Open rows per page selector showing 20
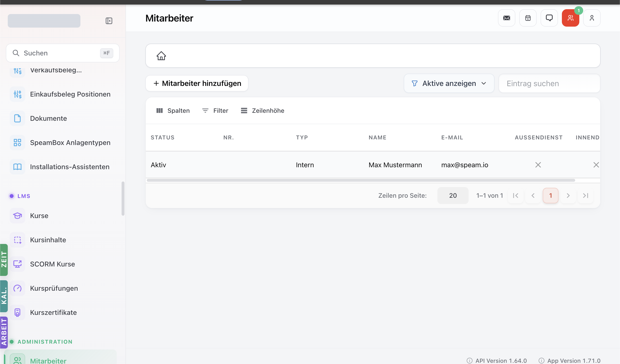This screenshot has width=620, height=364. pyautogui.click(x=453, y=196)
